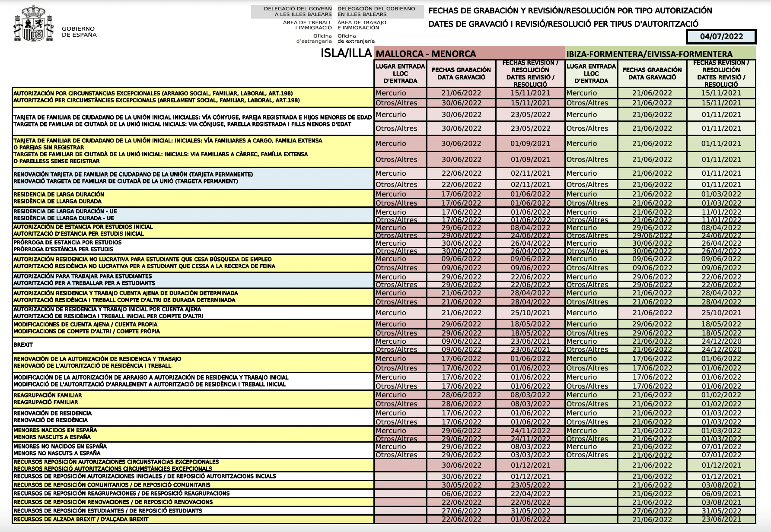
Task: Click the IBIZA-FORMENTERA/EIVISSA-FORMENTERA header
Action: 660,53
